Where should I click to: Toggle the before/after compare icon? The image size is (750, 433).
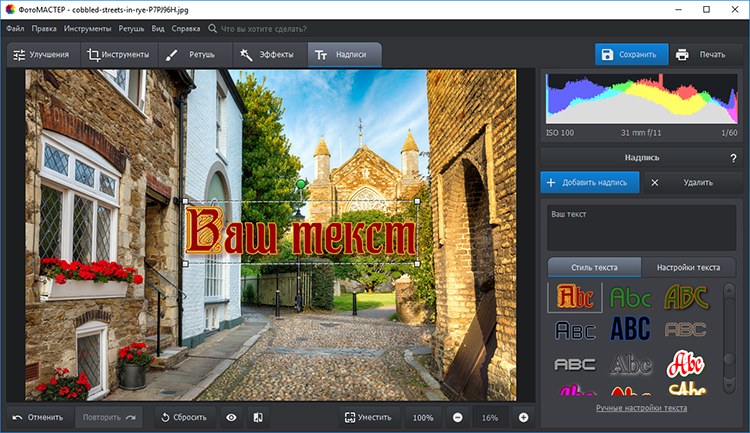tap(258, 417)
